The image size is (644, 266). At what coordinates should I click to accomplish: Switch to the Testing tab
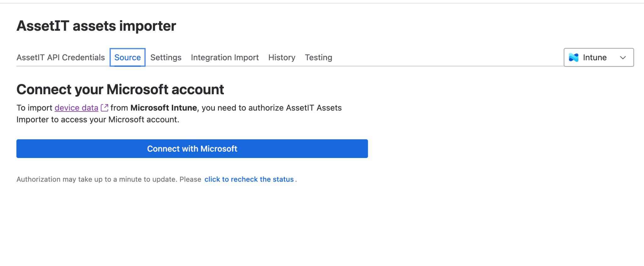[x=318, y=57]
